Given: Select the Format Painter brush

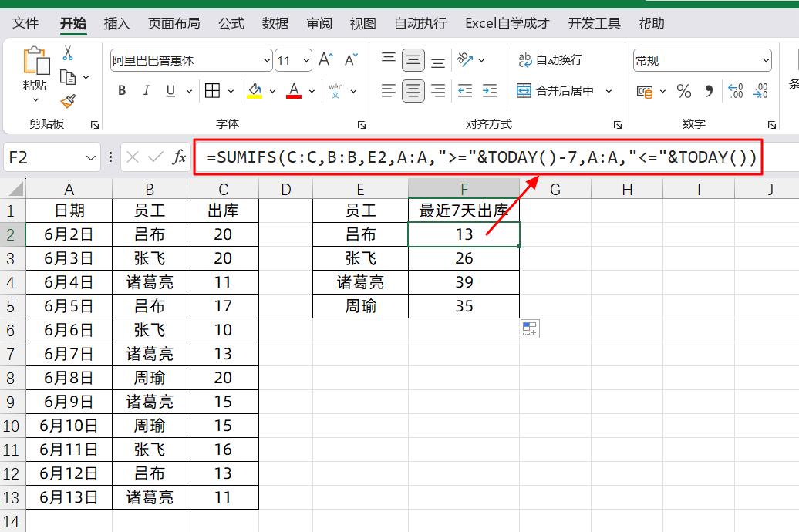Looking at the screenshot, I should [68, 101].
